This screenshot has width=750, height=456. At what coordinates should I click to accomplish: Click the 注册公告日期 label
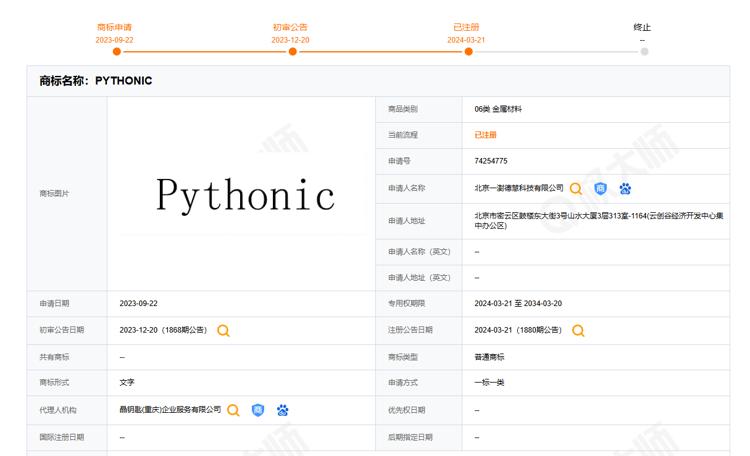point(410,330)
